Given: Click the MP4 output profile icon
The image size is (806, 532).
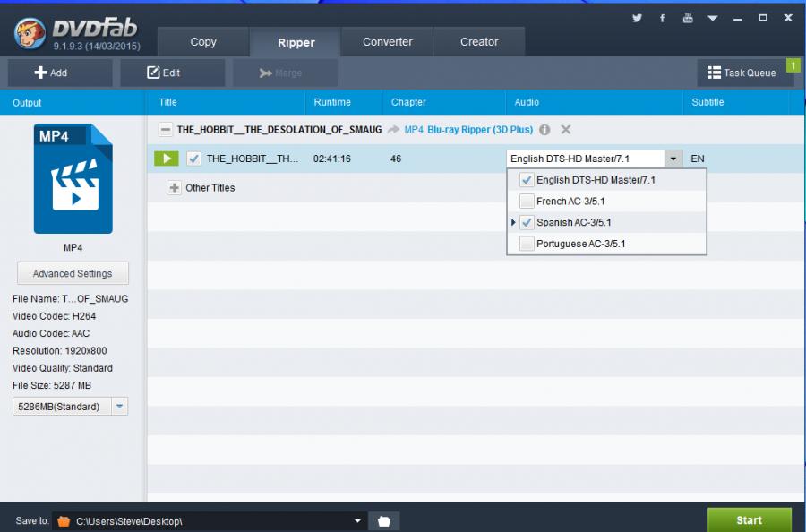Looking at the screenshot, I should click(x=73, y=178).
